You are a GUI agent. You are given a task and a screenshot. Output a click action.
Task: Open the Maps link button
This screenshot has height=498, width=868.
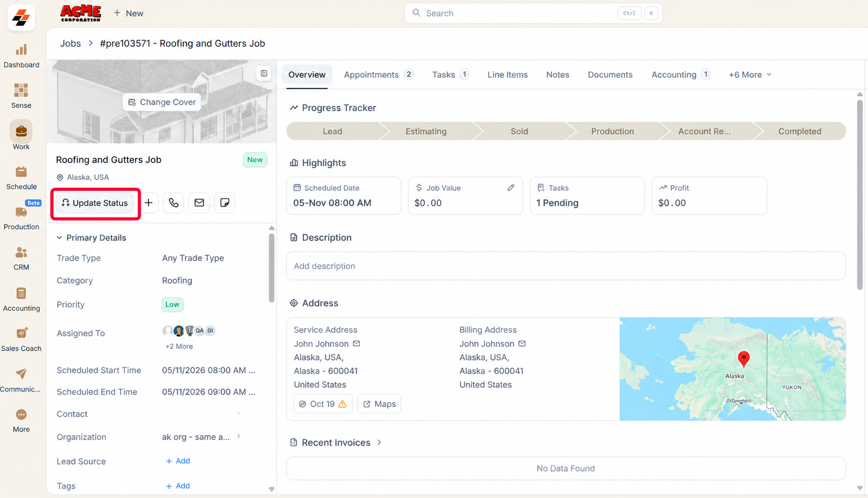(379, 404)
